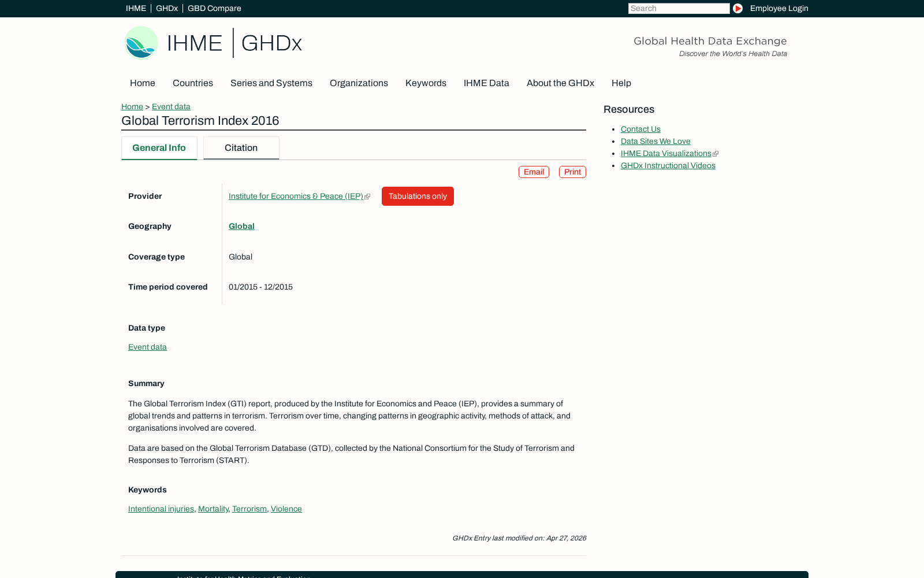Image resolution: width=924 pixels, height=578 pixels.
Task: Open the Terrorism keyword link
Action: point(249,509)
